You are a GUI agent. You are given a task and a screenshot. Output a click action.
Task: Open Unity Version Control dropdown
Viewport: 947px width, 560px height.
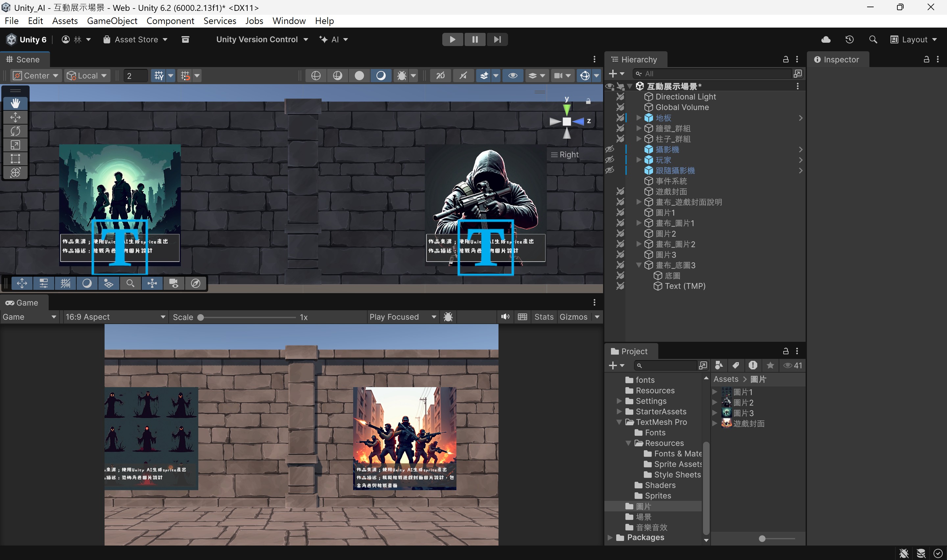(262, 39)
